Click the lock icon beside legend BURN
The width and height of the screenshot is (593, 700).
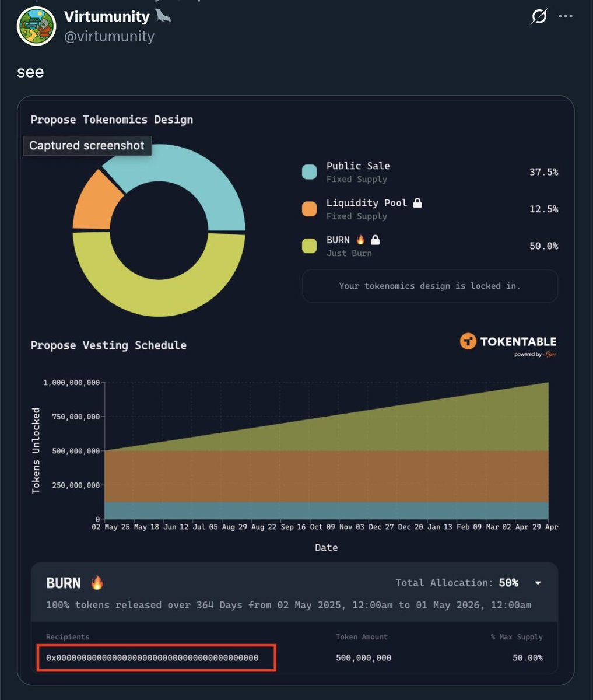coord(376,240)
